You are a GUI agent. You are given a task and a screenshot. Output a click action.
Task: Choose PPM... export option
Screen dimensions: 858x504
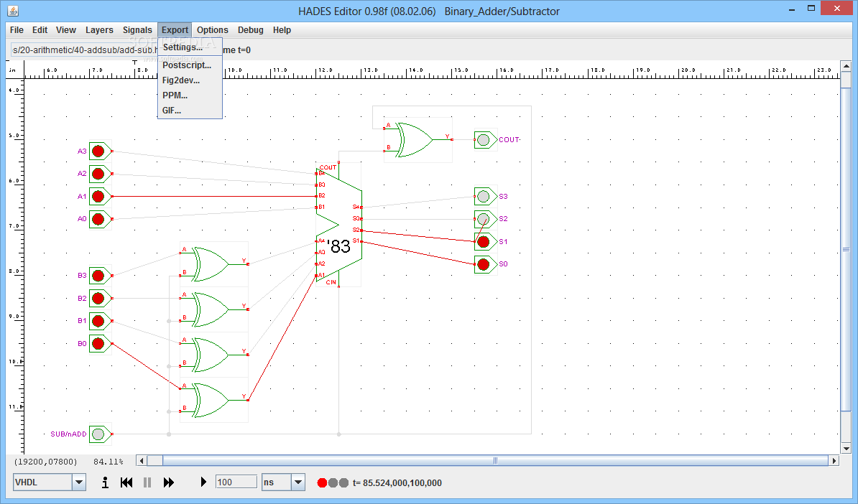[190, 95]
